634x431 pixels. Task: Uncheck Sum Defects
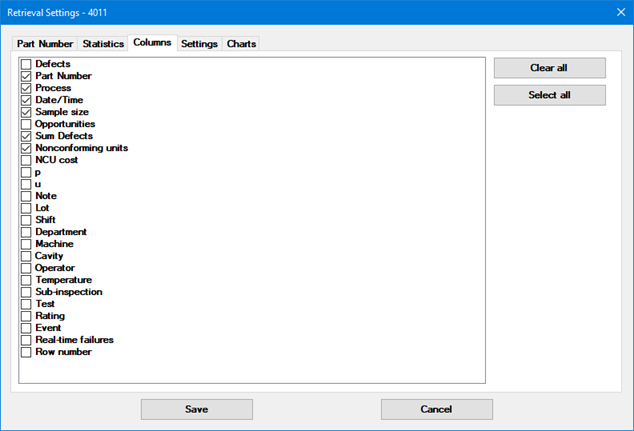26,136
